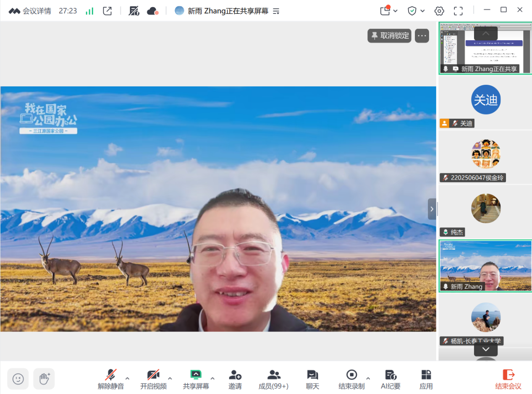Unmute microphone with 解除静音

pos(111,379)
